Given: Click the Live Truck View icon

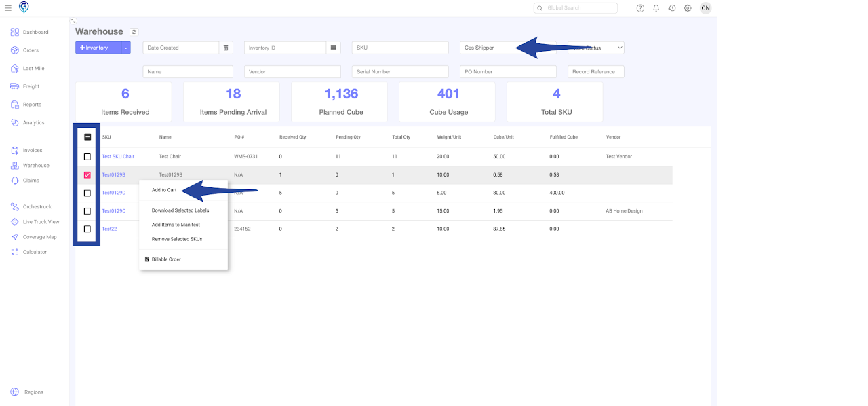Looking at the screenshot, I should (x=15, y=222).
